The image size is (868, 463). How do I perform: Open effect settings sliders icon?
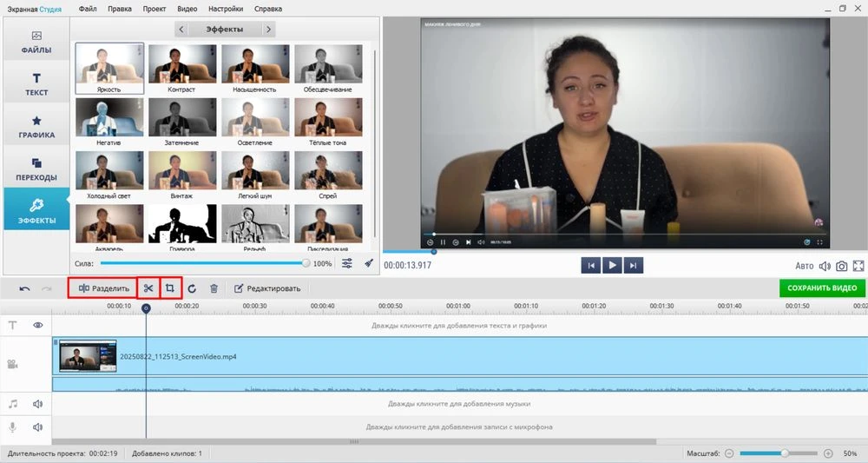[347, 263]
